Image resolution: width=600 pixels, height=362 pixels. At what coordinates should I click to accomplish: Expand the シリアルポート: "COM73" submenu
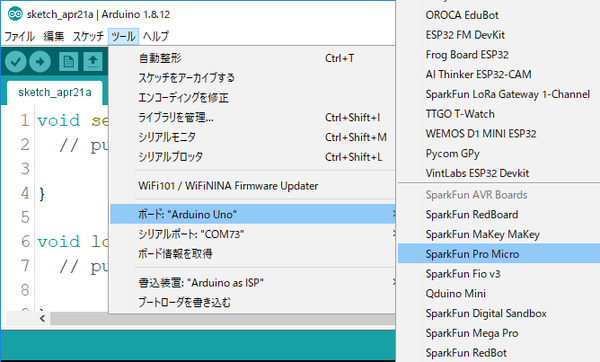253,234
